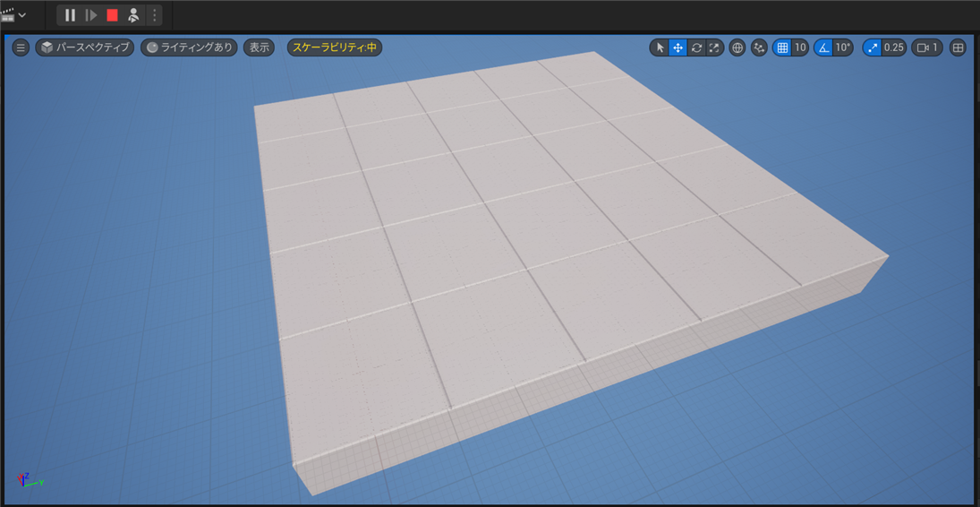Select the Scale tool
Screen dimensions: 980x507
pyautogui.click(x=714, y=47)
